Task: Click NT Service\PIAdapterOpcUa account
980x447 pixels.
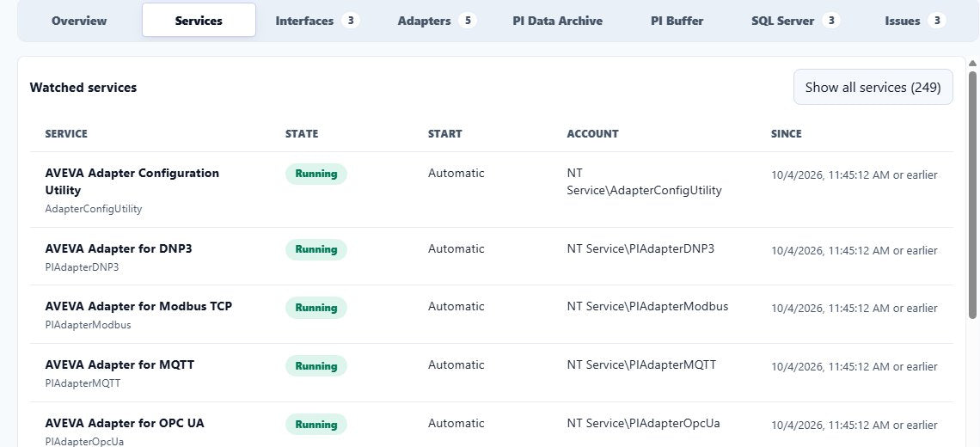Action: (x=644, y=423)
